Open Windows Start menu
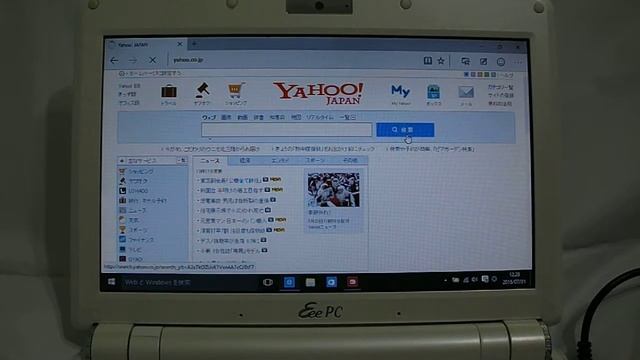The height and width of the screenshot is (360, 640). pos(111,282)
